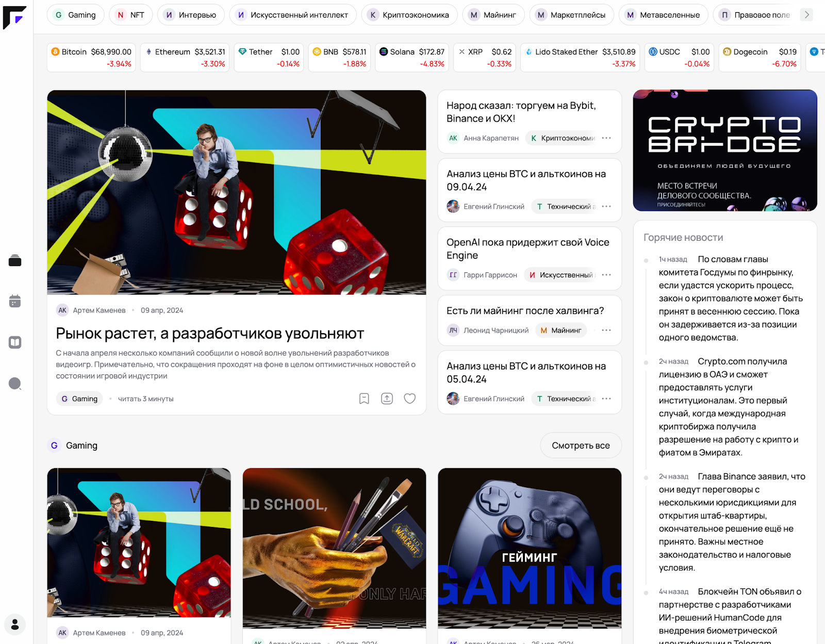The image size is (825, 644).
Task: Open more options for 09.04.24 analysis
Action: pos(606,207)
